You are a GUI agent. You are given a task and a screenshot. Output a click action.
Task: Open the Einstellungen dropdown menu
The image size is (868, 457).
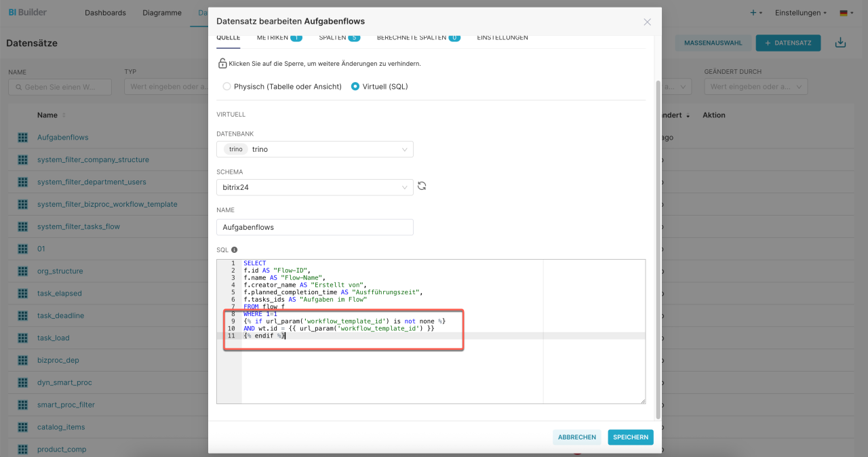(801, 13)
